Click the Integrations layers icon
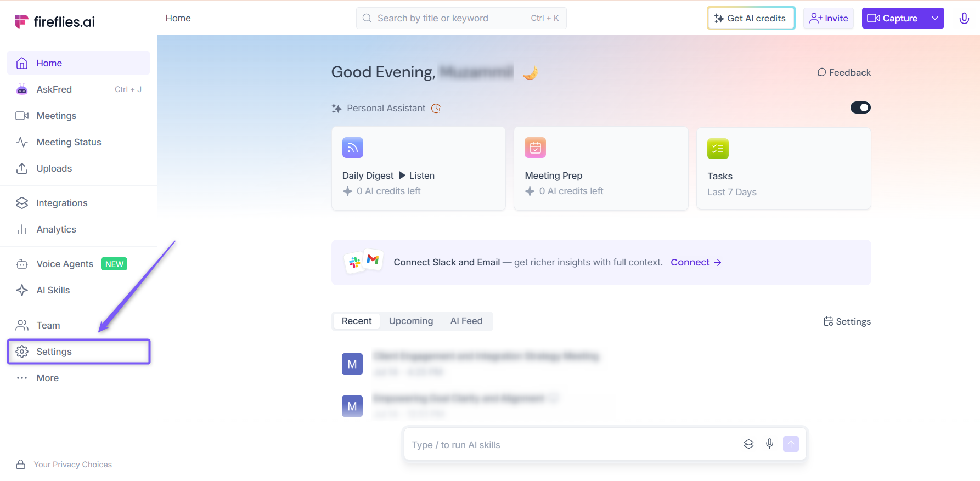The image size is (980, 481). coord(22,203)
